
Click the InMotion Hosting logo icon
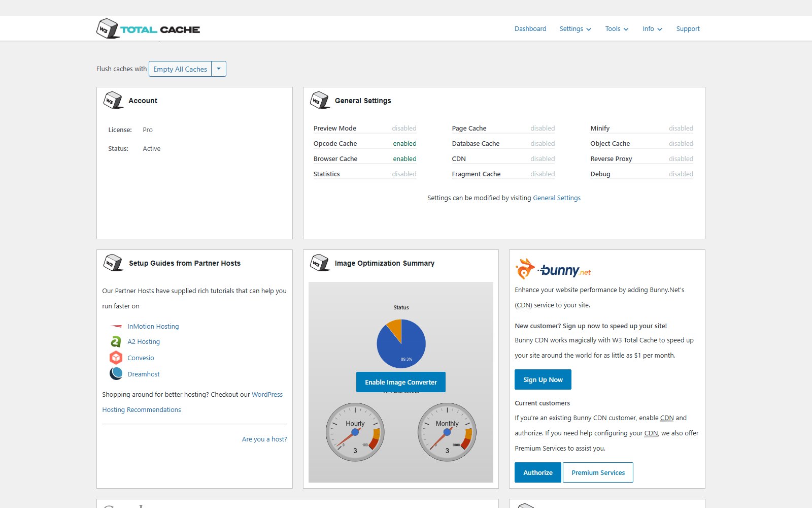[x=116, y=326]
